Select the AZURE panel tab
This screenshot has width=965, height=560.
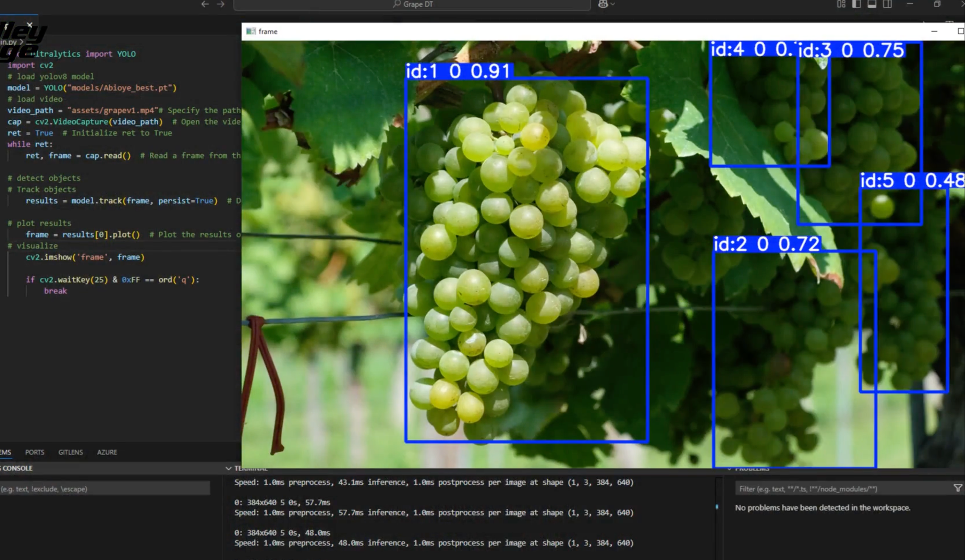click(x=107, y=452)
